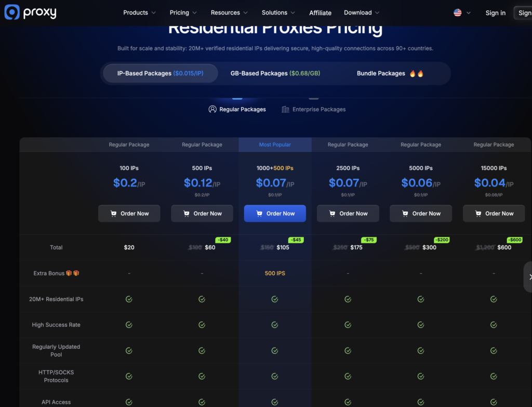Click High Success Rate check for 500 IPs
The width and height of the screenshot is (532, 407).
click(x=202, y=325)
